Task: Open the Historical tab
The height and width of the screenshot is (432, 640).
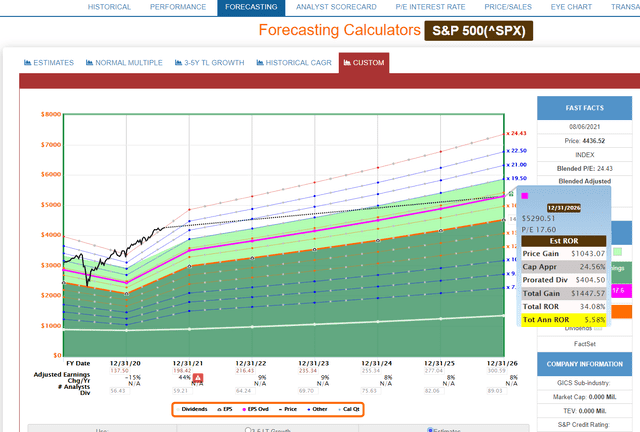Action: click(109, 7)
